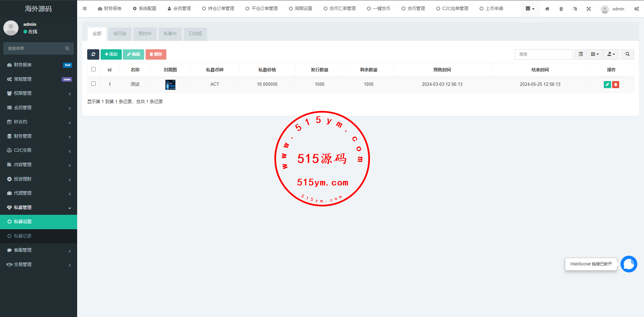This screenshot has width=644, height=317.
Task: Click the search magnifier button beside table
Action: (x=627, y=54)
